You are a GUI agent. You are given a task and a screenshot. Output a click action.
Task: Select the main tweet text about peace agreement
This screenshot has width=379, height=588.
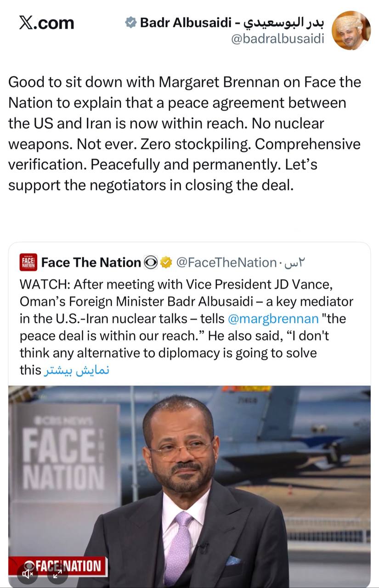point(185,134)
